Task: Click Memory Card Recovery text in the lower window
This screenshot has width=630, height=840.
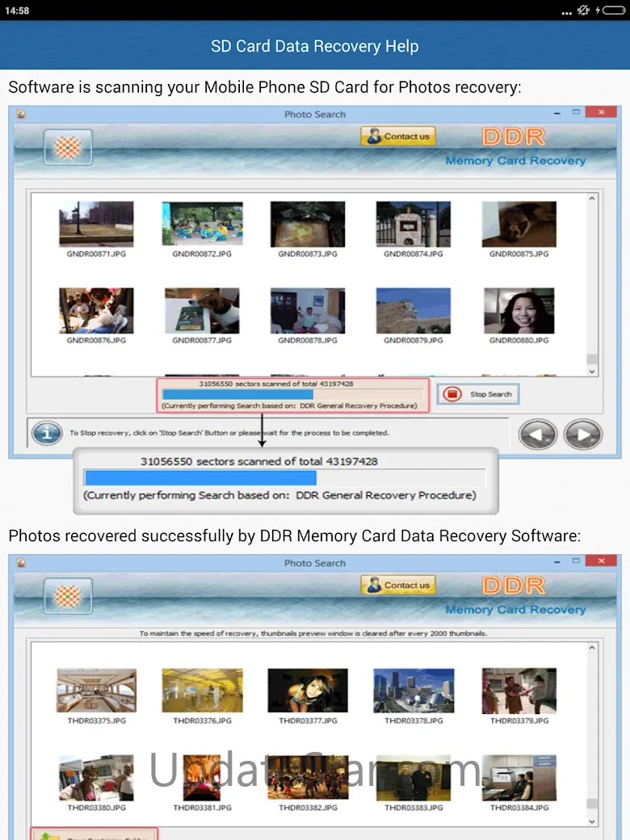Action: coord(515,609)
